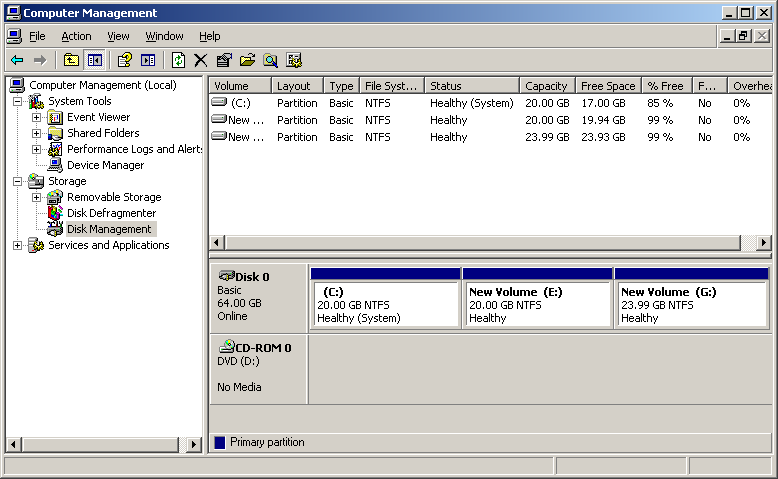The width and height of the screenshot is (778, 479).
Task: Click left arrow of volume list scrollbar
Action: point(216,243)
